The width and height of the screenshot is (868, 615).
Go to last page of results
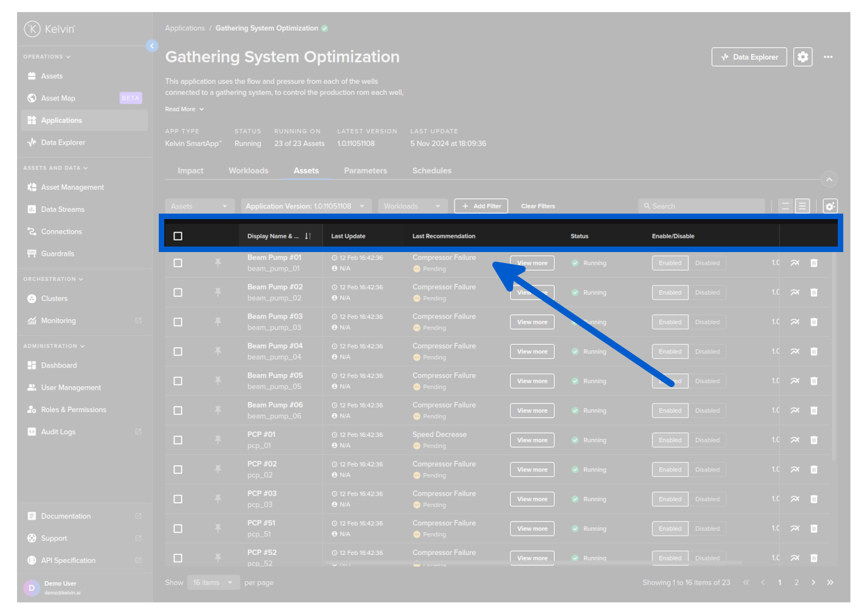click(830, 583)
